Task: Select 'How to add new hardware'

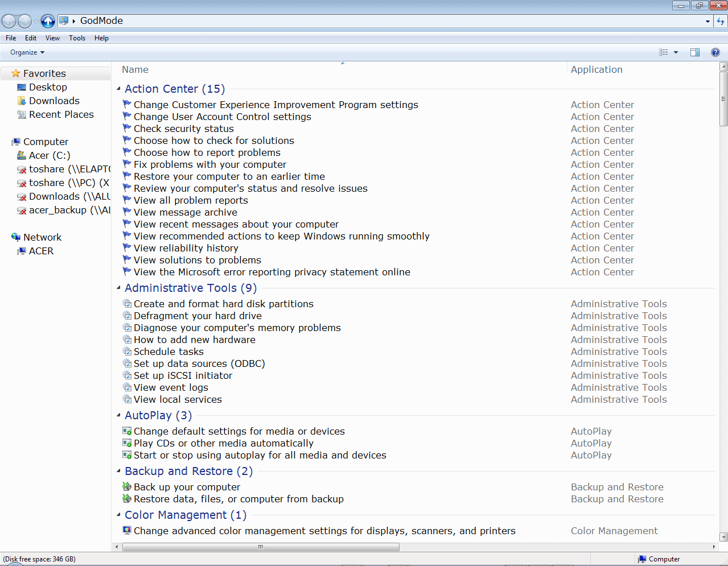Action: [x=195, y=340]
